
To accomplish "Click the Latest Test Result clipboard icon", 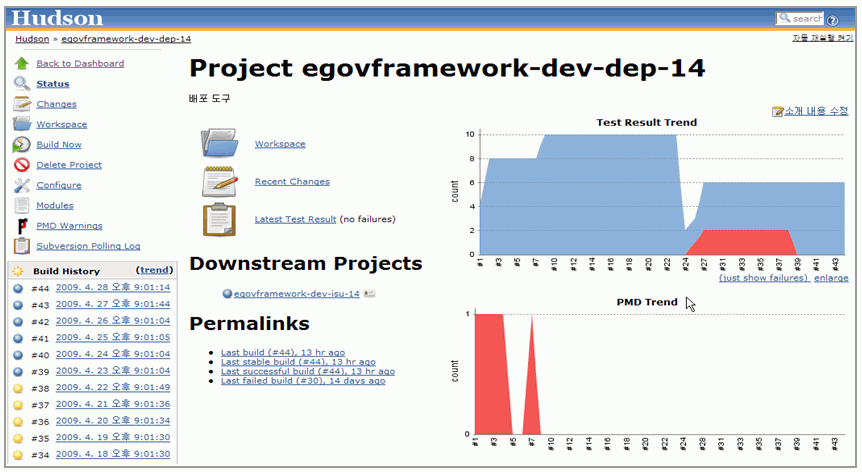I will pyautogui.click(x=219, y=219).
